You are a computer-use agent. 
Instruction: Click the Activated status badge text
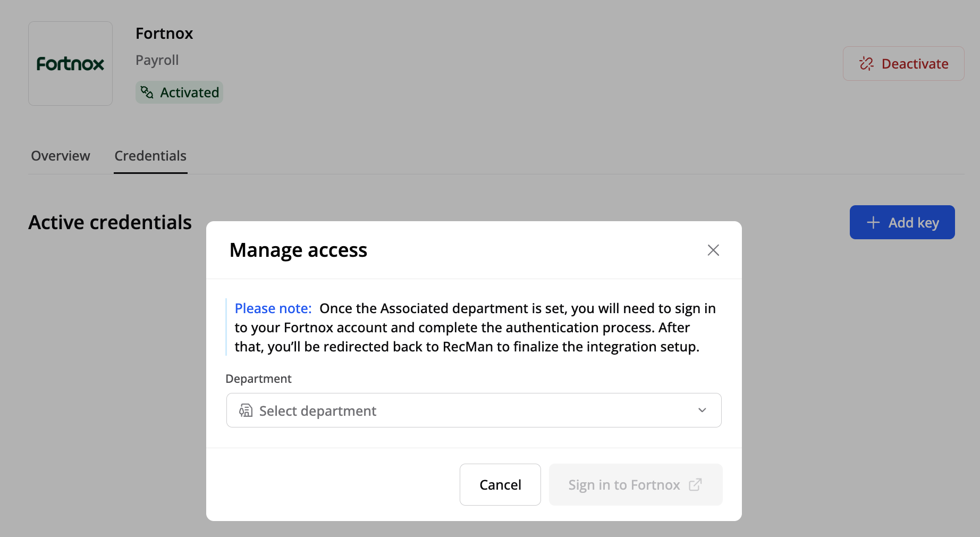[x=190, y=93]
